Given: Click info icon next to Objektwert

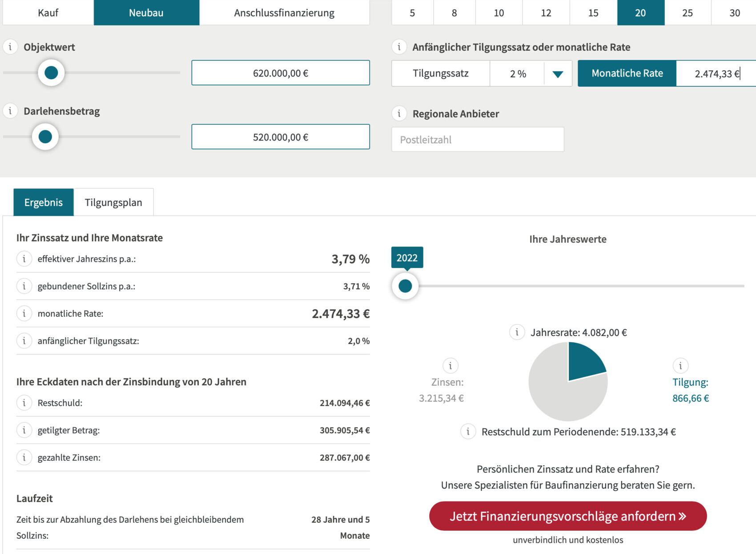Looking at the screenshot, I should coord(10,47).
